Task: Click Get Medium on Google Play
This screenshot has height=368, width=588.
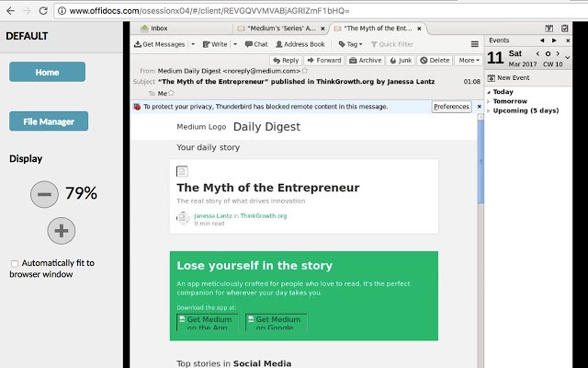Action: (x=277, y=322)
